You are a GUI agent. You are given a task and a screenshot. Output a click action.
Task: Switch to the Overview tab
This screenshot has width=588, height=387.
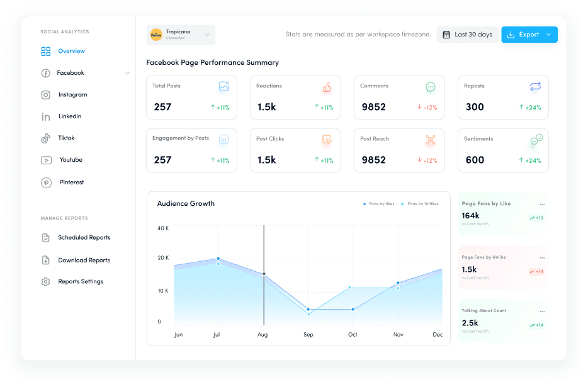[x=67, y=51]
